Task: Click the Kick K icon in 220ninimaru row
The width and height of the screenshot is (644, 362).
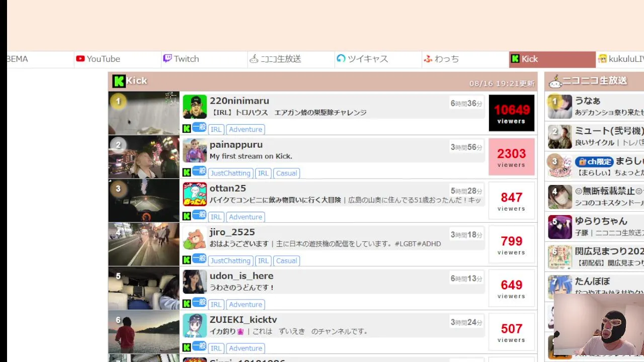Action: tap(187, 129)
